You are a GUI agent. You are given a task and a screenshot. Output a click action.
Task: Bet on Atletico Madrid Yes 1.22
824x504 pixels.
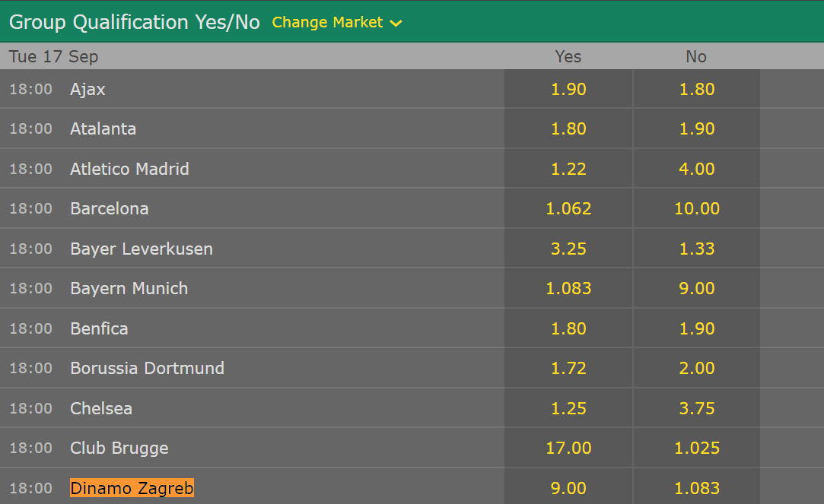pyautogui.click(x=568, y=169)
